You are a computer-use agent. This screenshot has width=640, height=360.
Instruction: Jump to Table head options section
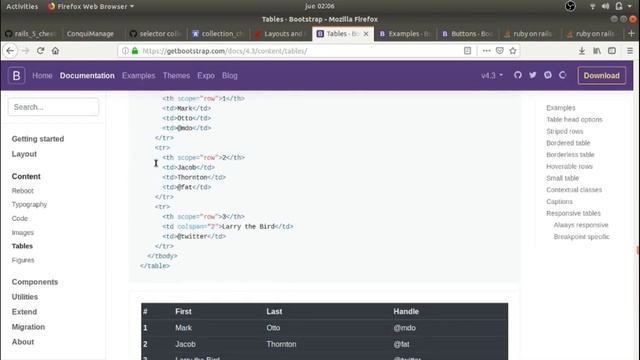tap(574, 120)
